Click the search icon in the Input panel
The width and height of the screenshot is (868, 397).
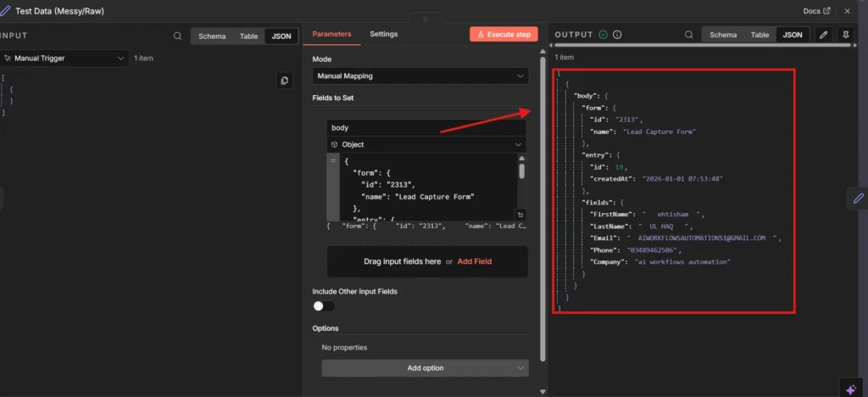[x=177, y=36]
